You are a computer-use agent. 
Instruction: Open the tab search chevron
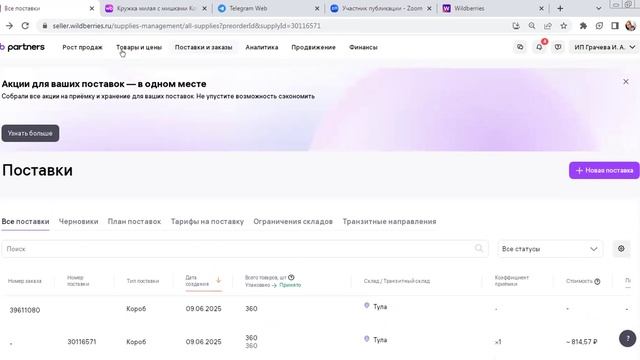tap(598, 8)
